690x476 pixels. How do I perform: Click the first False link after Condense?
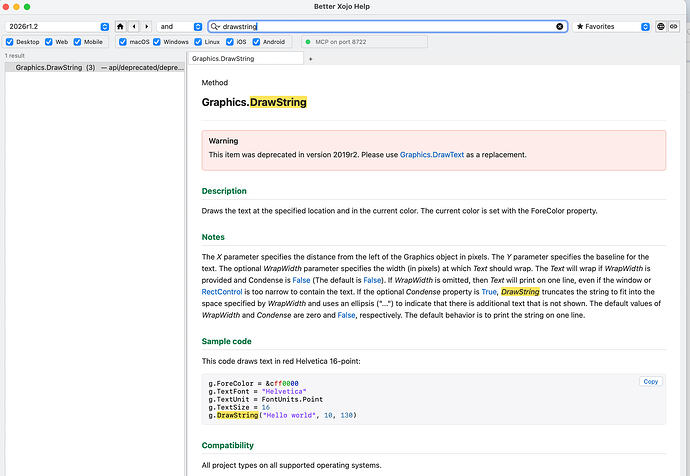pos(301,280)
